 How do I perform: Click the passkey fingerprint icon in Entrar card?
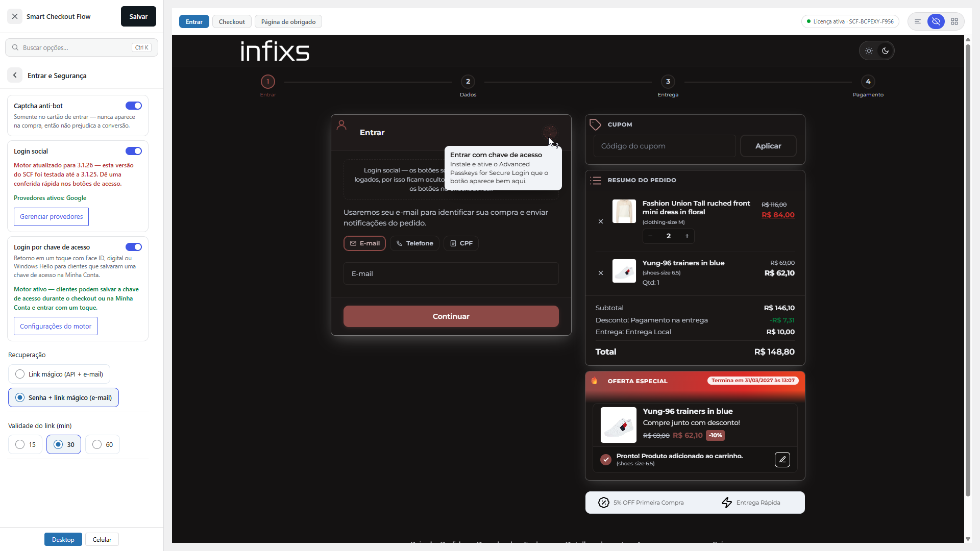click(x=550, y=132)
